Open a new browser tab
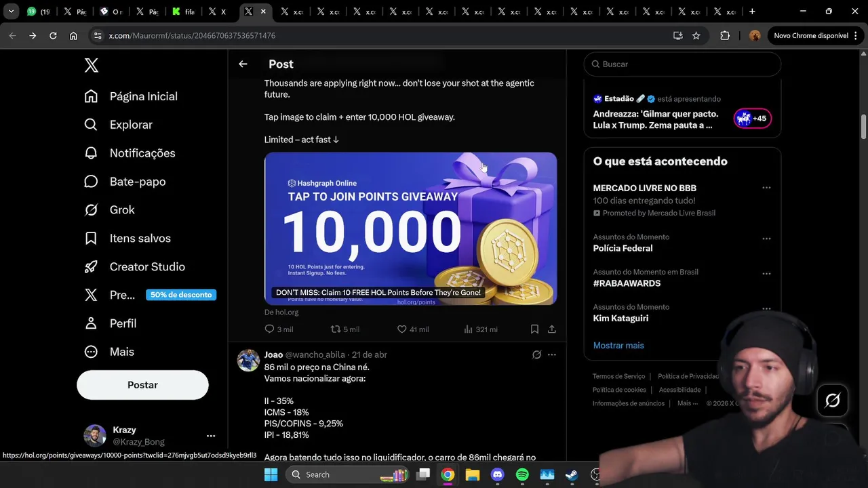 click(752, 12)
